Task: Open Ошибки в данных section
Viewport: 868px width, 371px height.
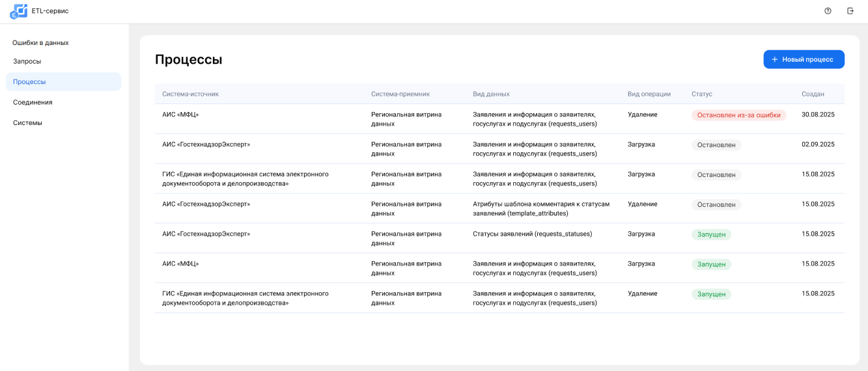Action: click(x=40, y=43)
